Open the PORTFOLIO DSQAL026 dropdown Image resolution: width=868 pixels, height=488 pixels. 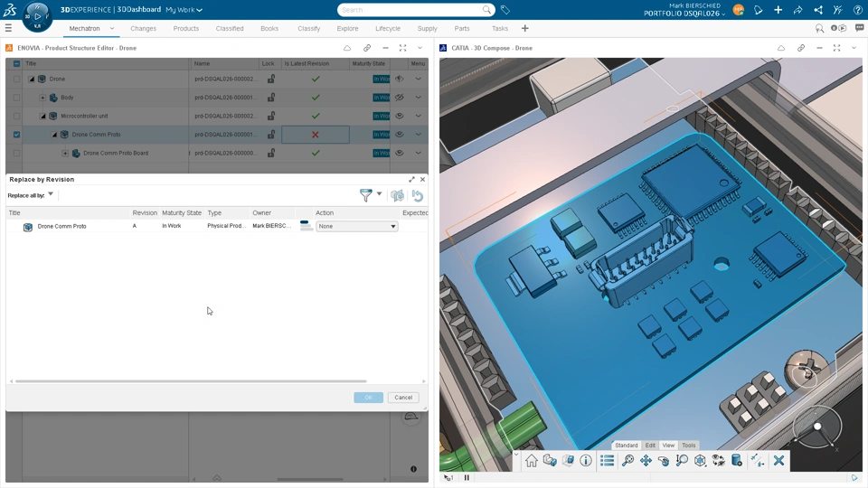tap(684, 14)
